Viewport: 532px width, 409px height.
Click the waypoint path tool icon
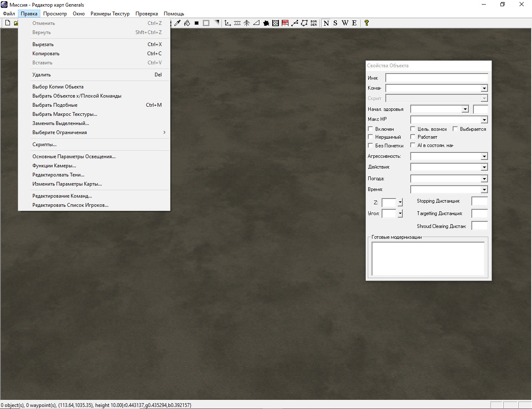295,23
